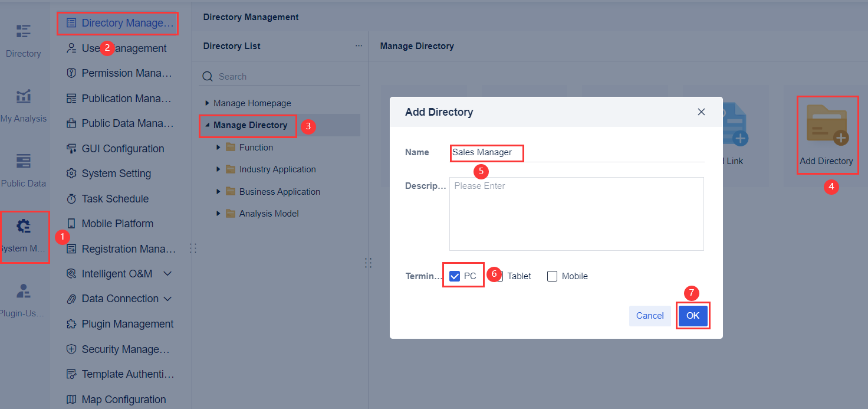Open the Public Data sidebar icon

24,161
